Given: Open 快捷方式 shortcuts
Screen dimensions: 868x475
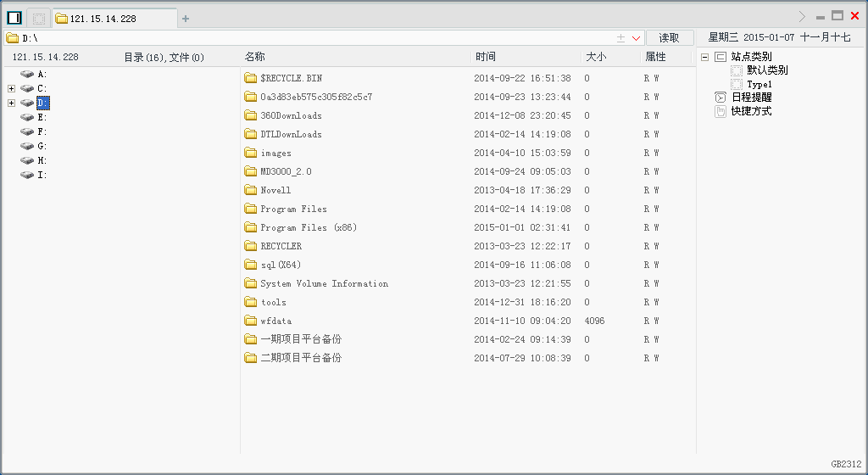Looking at the screenshot, I should point(751,111).
